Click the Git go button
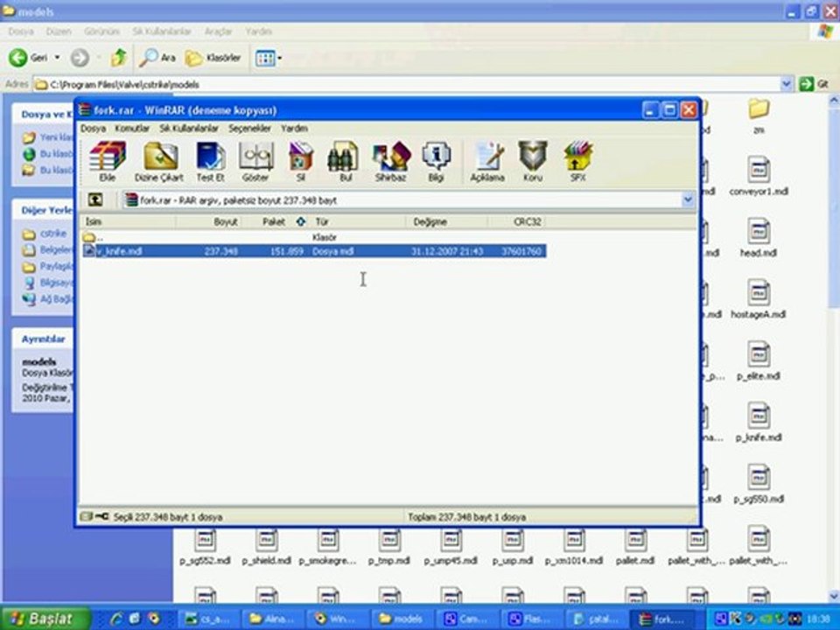This screenshot has width=840, height=630. (x=814, y=84)
